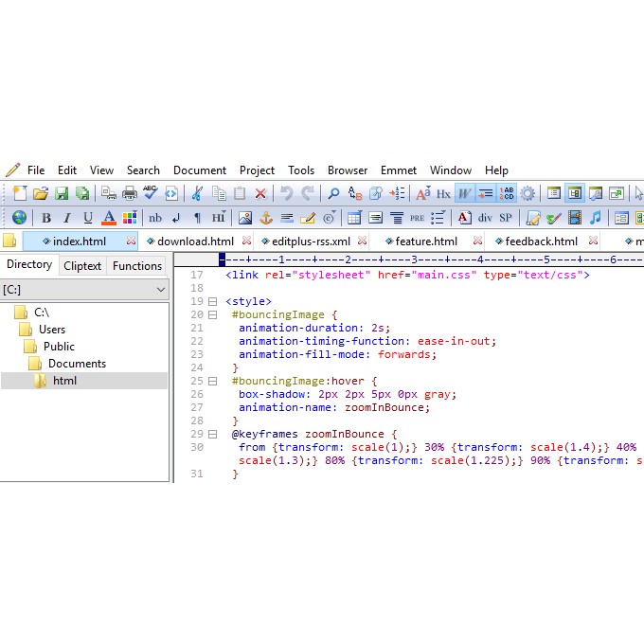The height and width of the screenshot is (644, 644).
Task: Collapse the @keyframes fold at line 29
Action: [212, 434]
